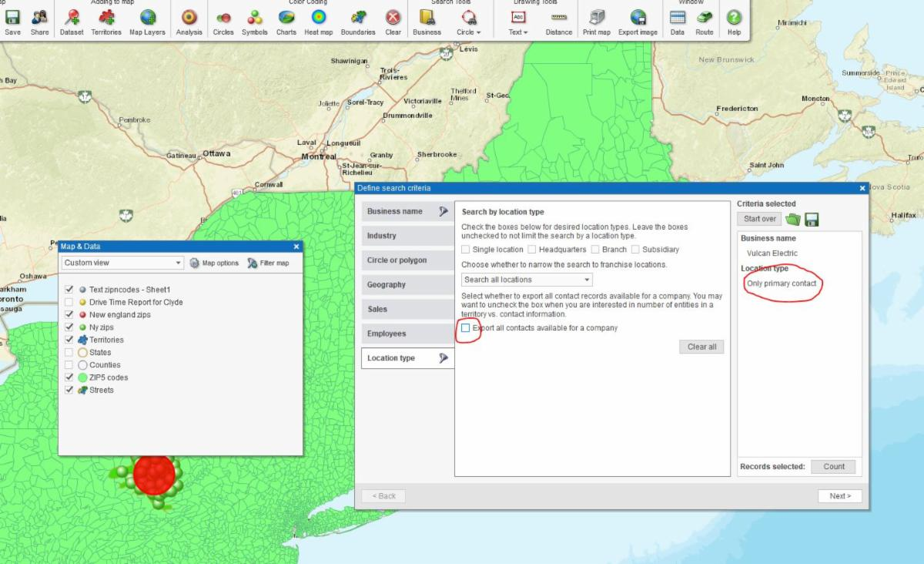
Task: Click the Next button
Action: [x=840, y=496]
